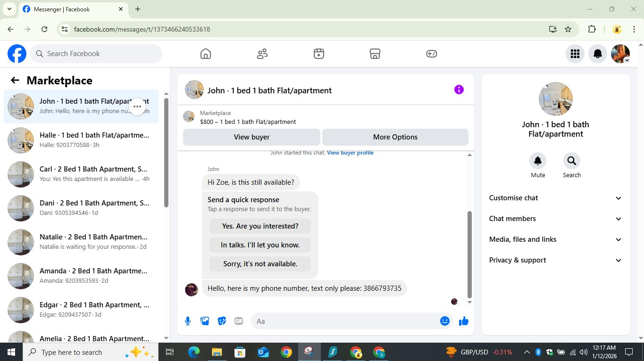Go back with browser back arrow
This screenshot has width=644, height=361.
click(11, 29)
